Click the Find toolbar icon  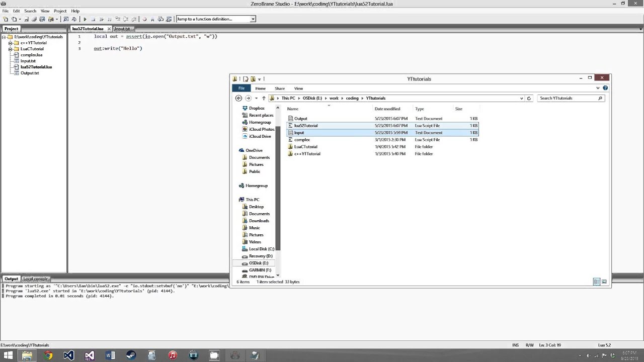66,19
